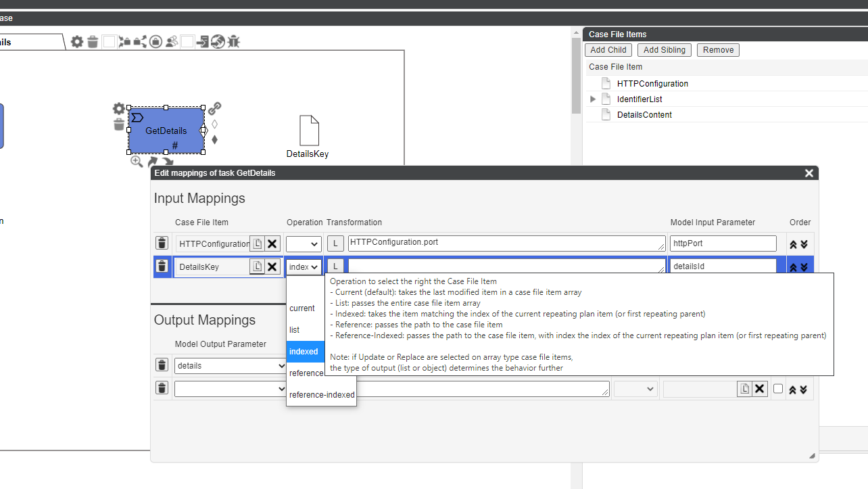Click the hollow diamond entry criterion icon
This screenshot has width=868, height=489.
tap(215, 124)
